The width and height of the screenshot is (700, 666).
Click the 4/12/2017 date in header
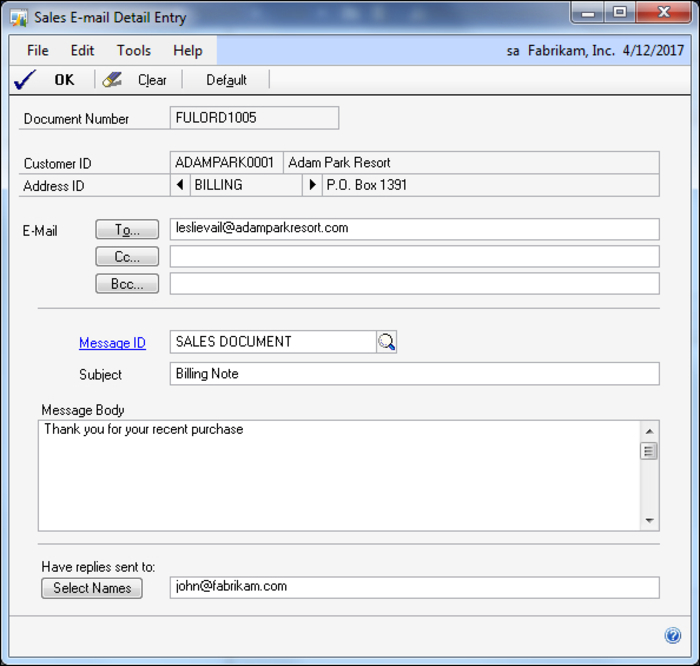click(653, 50)
